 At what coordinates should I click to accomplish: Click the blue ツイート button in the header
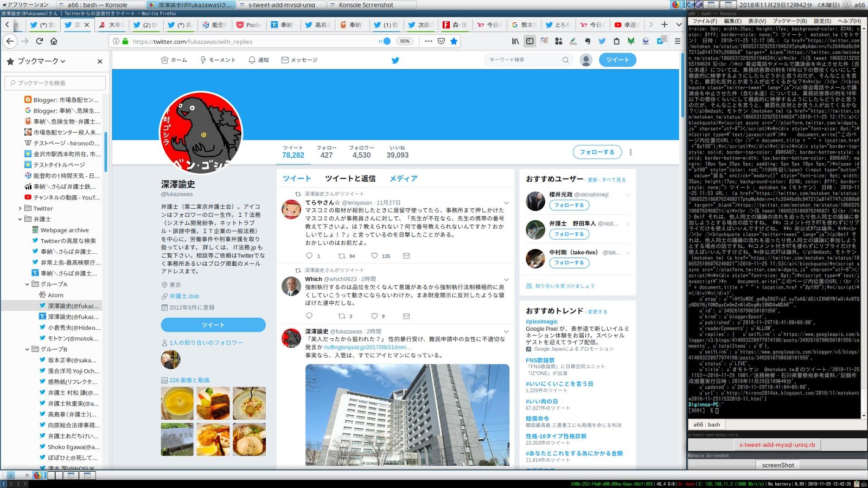pos(617,60)
